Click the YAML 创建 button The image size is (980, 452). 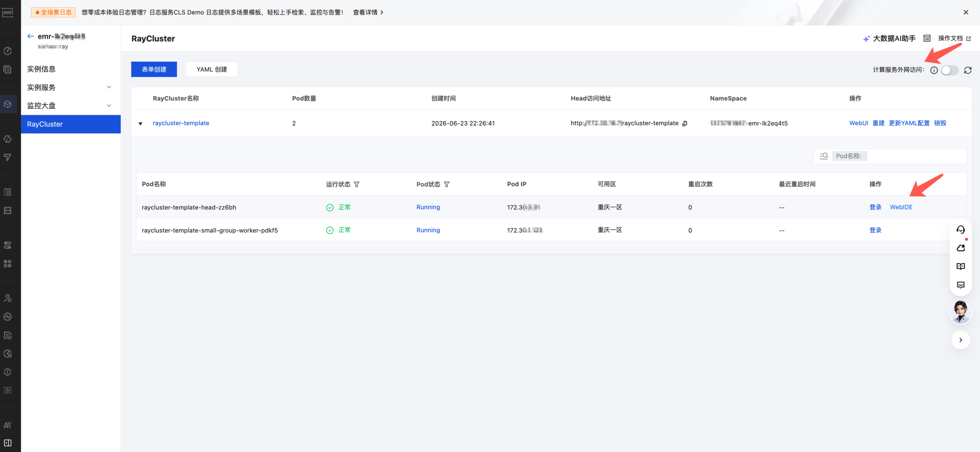click(x=212, y=69)
